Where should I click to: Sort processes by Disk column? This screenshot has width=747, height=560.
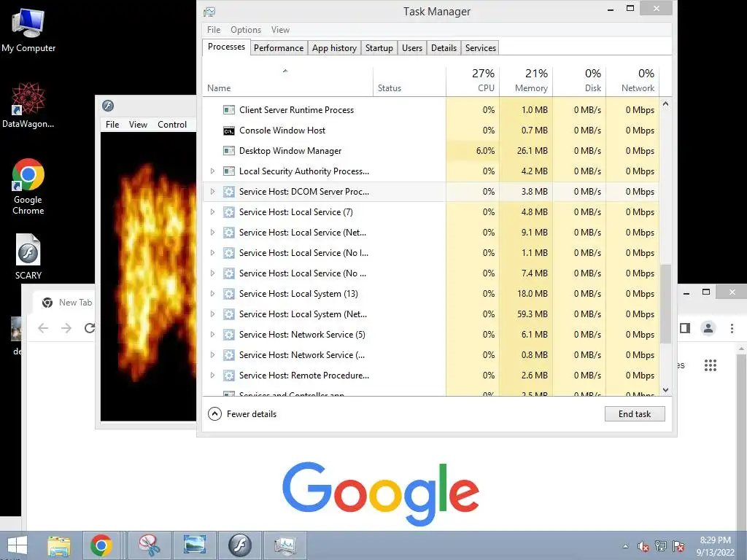[x=579, y=81]
